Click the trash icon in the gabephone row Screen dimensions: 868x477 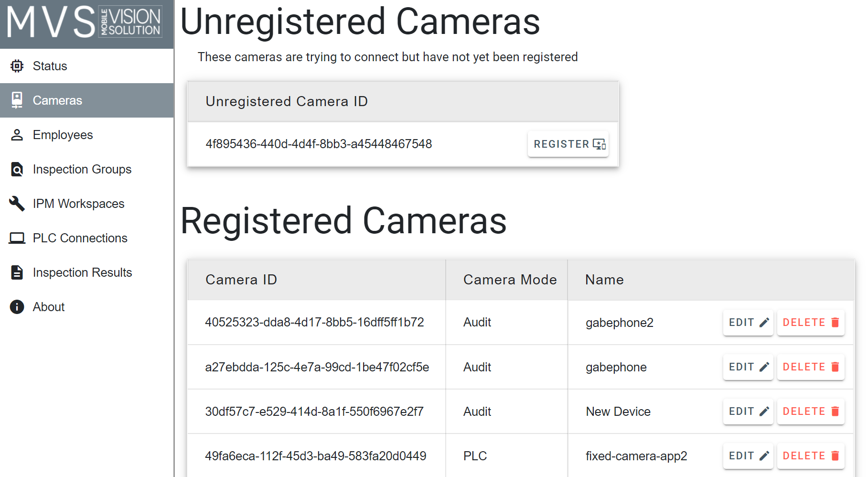835,367
